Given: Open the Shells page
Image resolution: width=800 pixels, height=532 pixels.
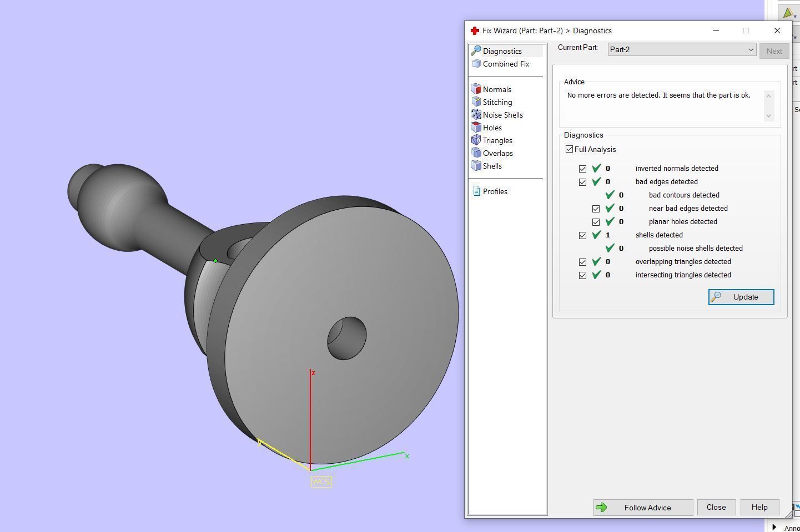Looking at the screenshot, I should tap(492, 166).
